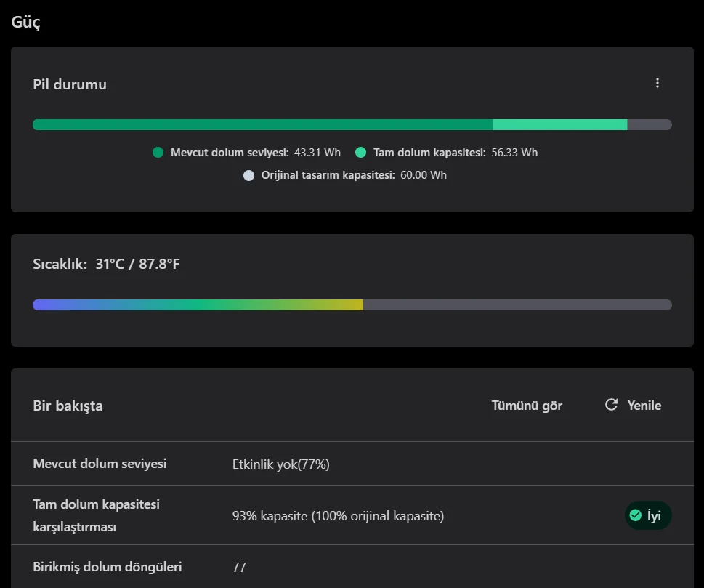
Task: Click the gray unfilled part of temperature bar
Action: tap(517, 305)
